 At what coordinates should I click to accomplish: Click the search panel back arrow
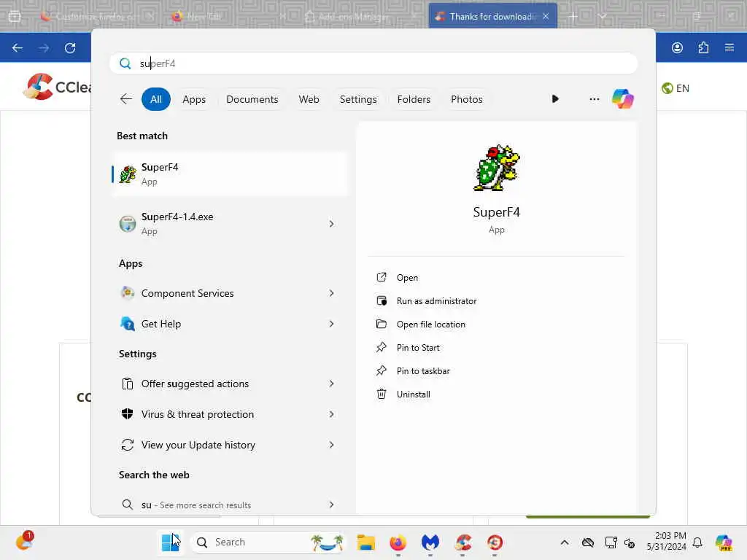tap(125, 99)
